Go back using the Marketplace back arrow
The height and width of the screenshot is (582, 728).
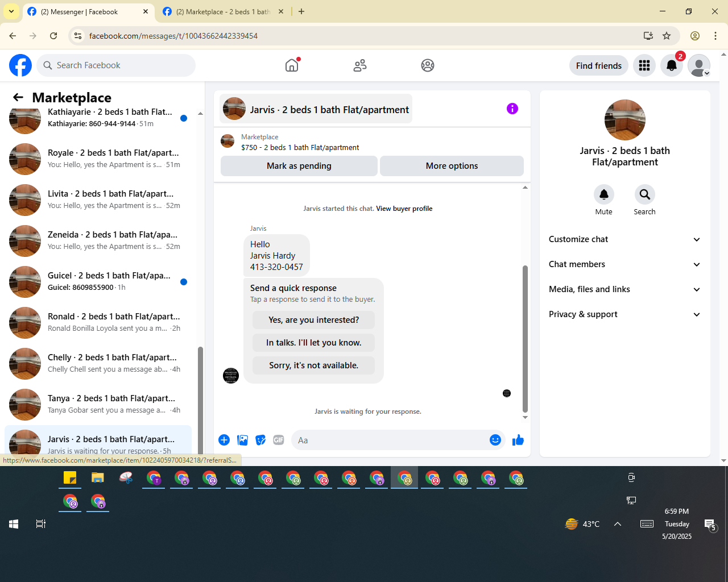(18, 97)
